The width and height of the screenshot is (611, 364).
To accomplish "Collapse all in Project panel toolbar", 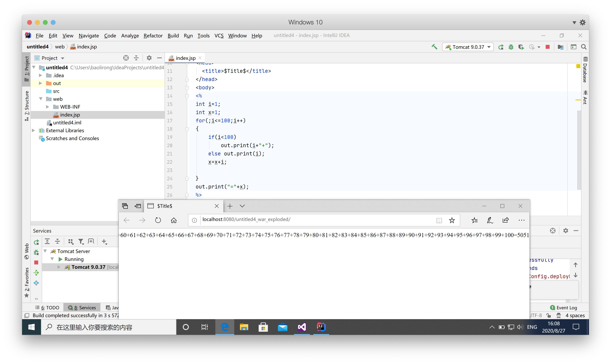I will pyautogui.click(x=136, y=58).
